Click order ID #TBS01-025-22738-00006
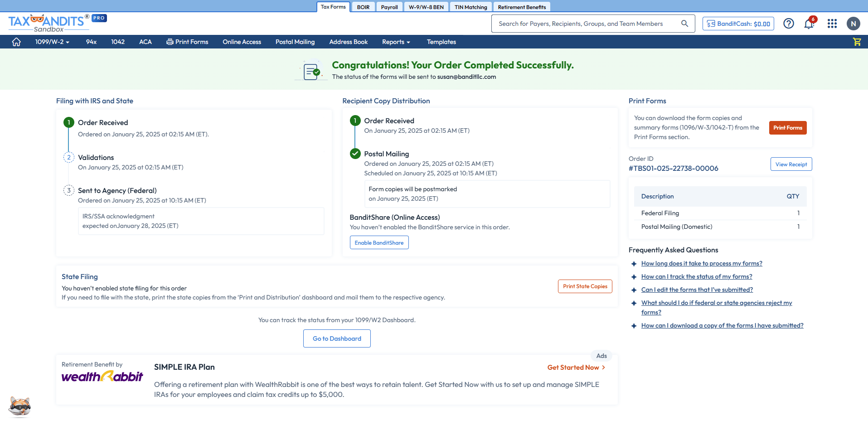Image resolution: width=868 pixels, height=425 pixels. [x=674, y=168]
